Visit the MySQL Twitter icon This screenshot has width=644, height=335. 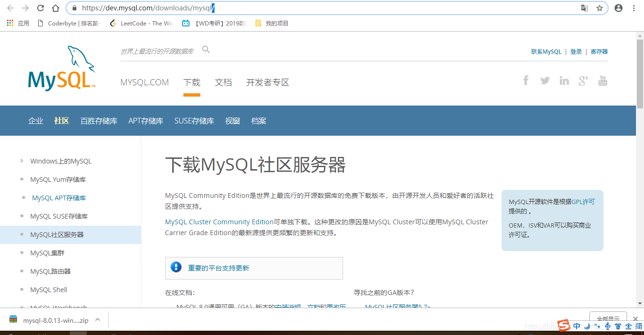(545, 81)
